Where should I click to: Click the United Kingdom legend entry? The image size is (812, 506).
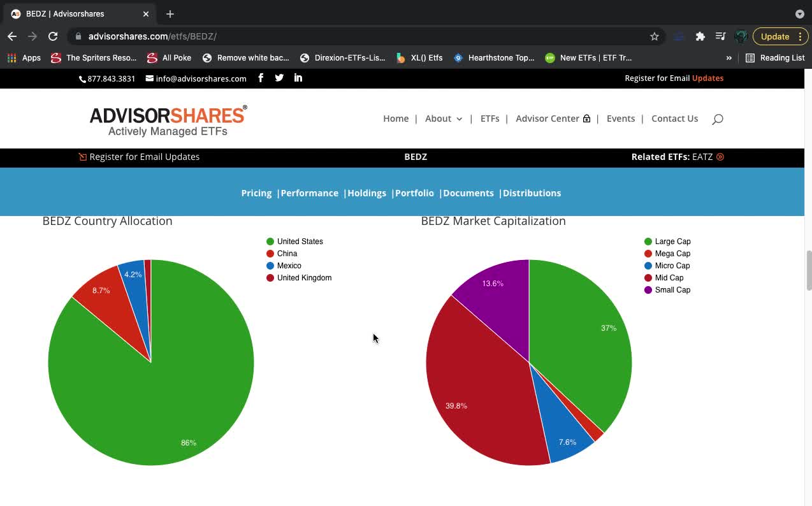[299, 278]
